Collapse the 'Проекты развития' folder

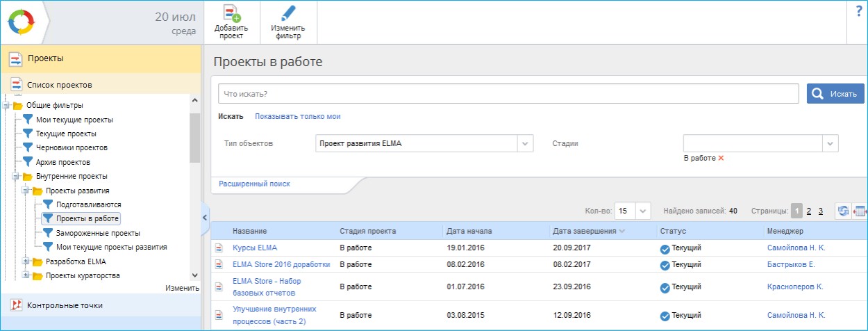[26, 191]
